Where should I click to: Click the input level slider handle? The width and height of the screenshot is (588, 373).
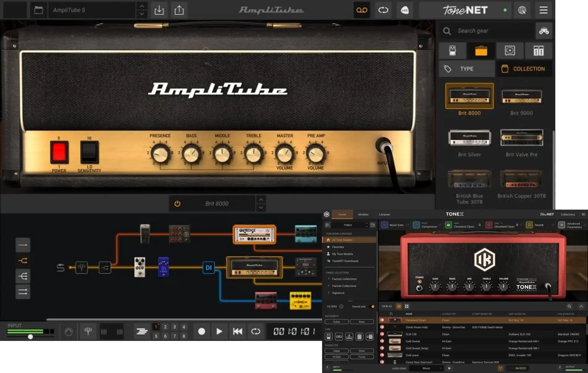30,337
